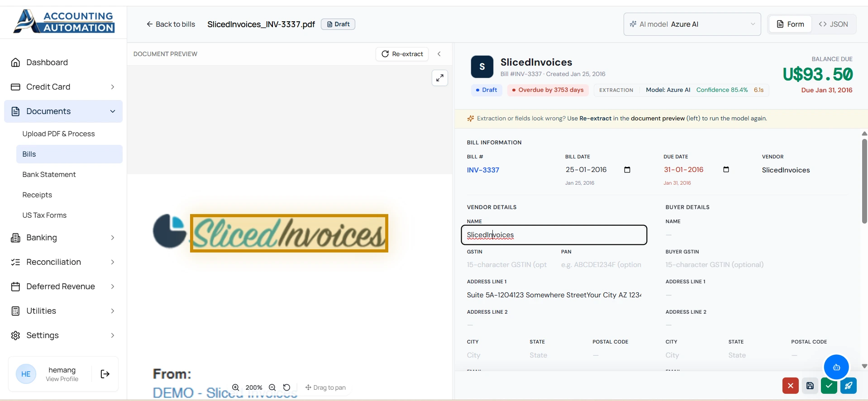Image resolution: width=868 pixels, height=401 pixels.
Task: Switch to the Form view tab
Action: tap(790, 24)
